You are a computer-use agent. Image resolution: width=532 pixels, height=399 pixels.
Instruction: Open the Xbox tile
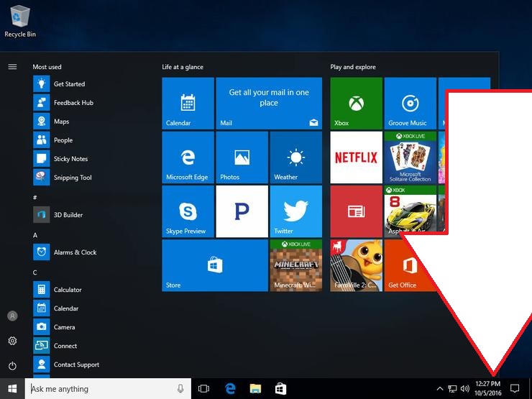coord(357,103)
